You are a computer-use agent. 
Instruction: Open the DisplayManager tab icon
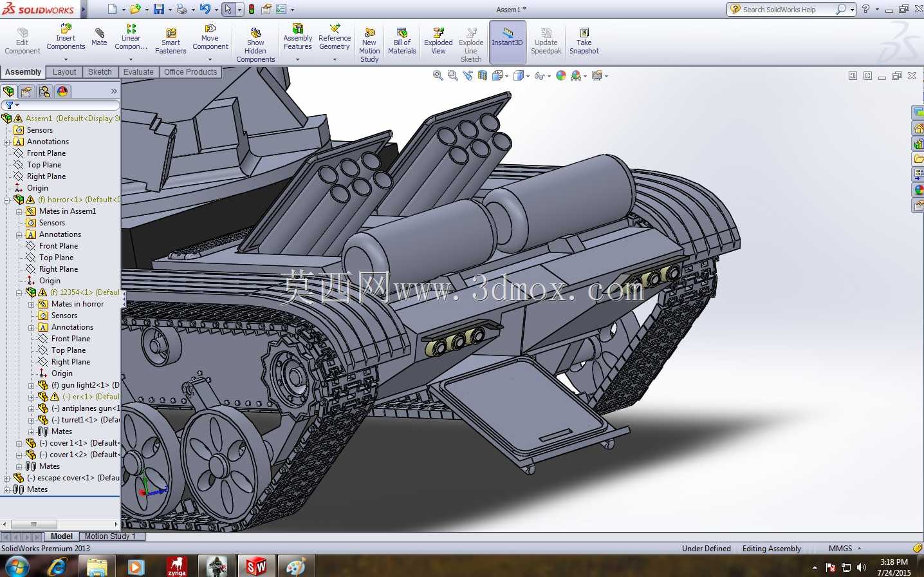coord(62,91)
